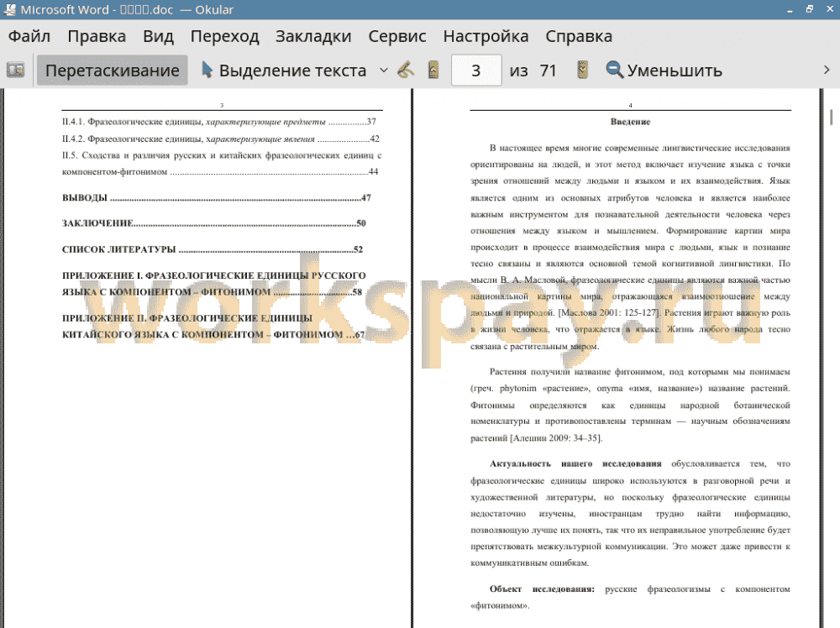This screenshot has width=840, height=628.
Task: Click the Введение heading on page 4
Action: (631, 122)
